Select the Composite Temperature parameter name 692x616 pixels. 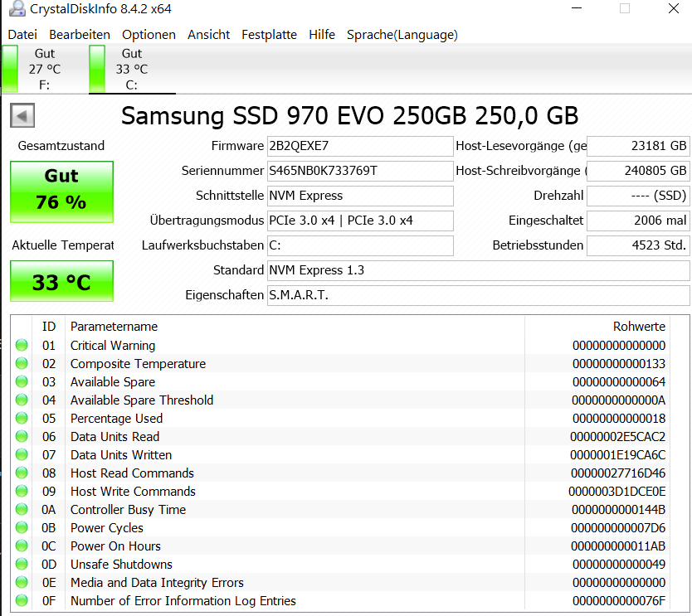[x=138, y=363]
